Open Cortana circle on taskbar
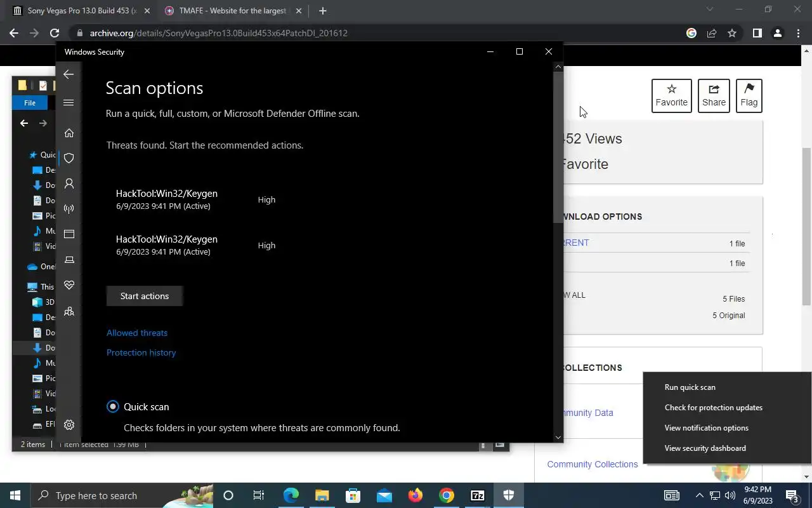This screenshot has height=508, width=812. pos(228,495)
